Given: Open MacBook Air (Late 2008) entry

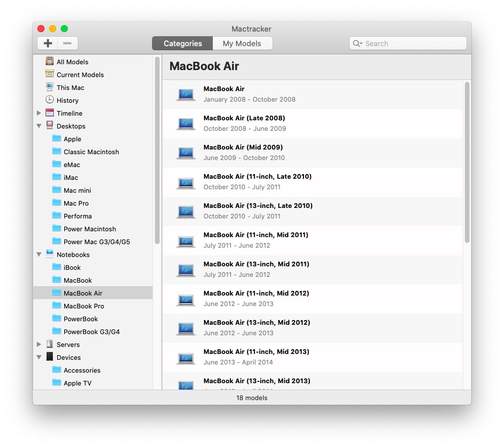Looking at the screenshot, I should 244,123.
